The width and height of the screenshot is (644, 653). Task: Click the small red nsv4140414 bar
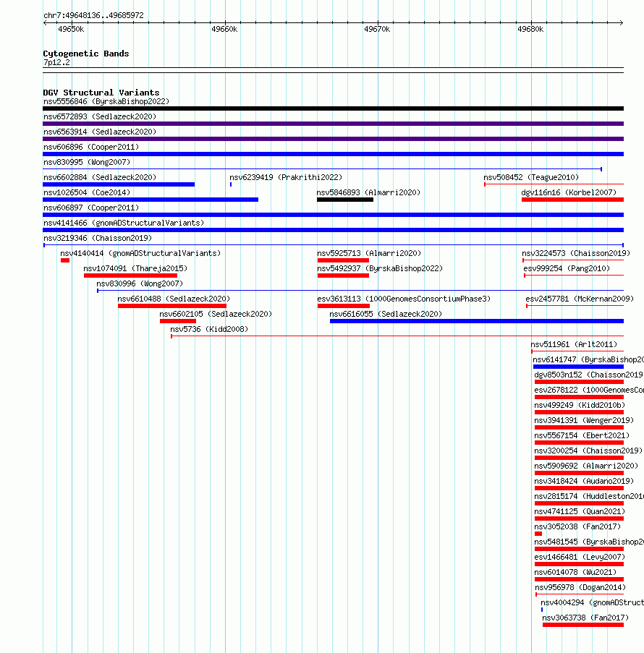[x=65, y=261]
